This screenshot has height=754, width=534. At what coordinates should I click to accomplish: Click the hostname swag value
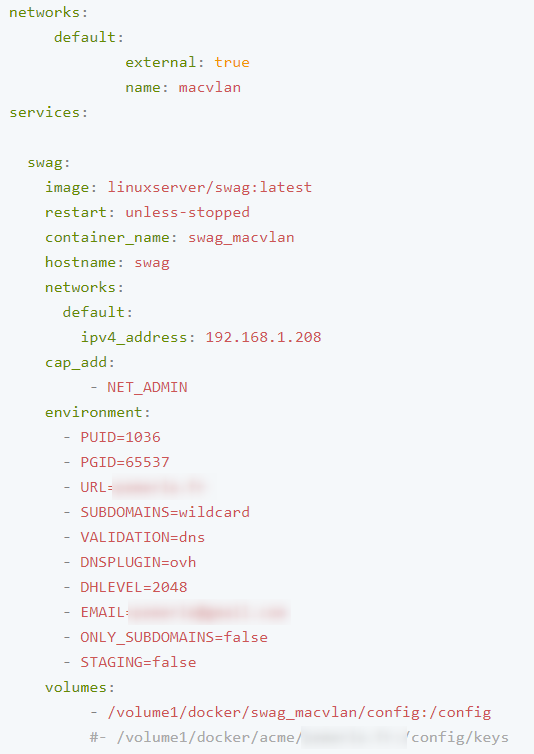coord(152,263)
